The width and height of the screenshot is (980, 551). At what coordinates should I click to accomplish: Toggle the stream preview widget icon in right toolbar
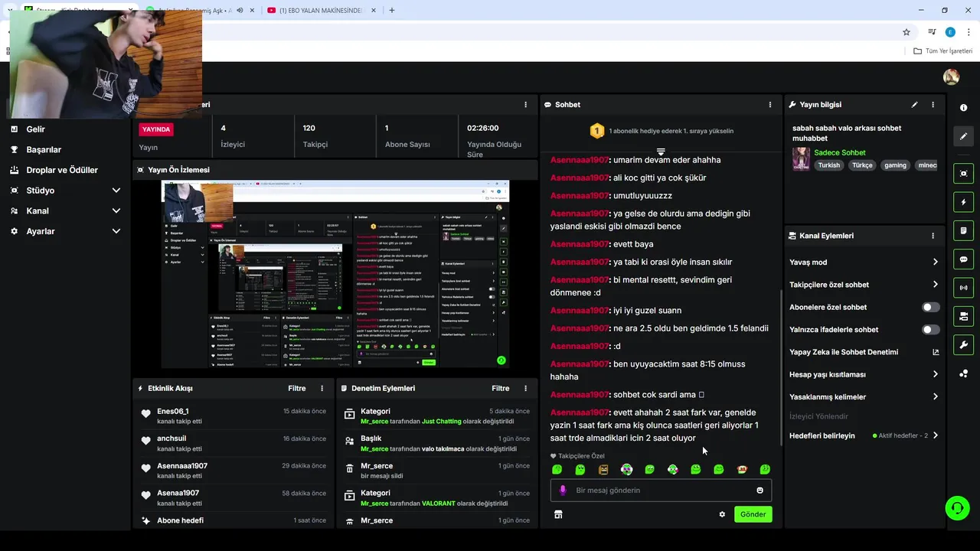(x=963, y=174)
